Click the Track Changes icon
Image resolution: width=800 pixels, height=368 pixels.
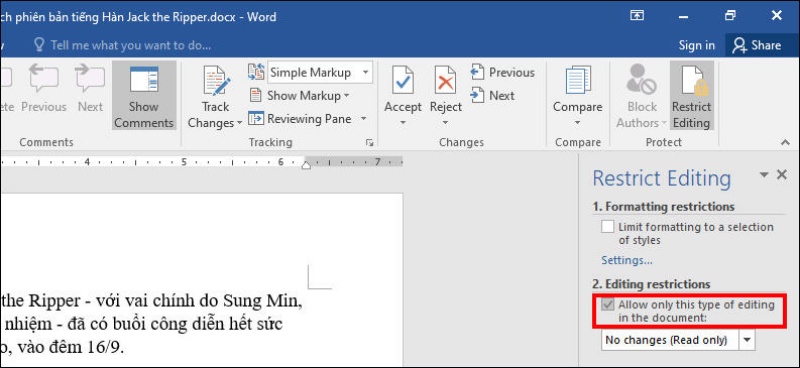pos(217,81)
